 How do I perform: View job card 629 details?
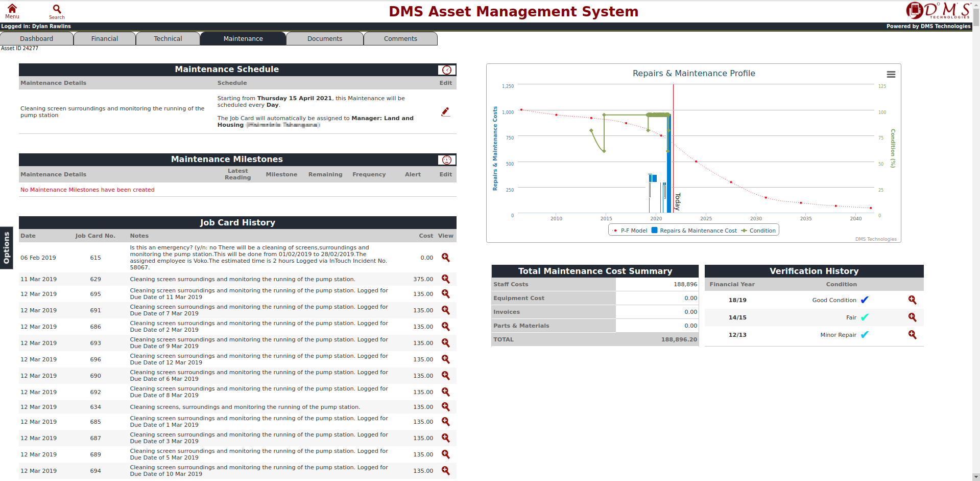coord(446,279)
